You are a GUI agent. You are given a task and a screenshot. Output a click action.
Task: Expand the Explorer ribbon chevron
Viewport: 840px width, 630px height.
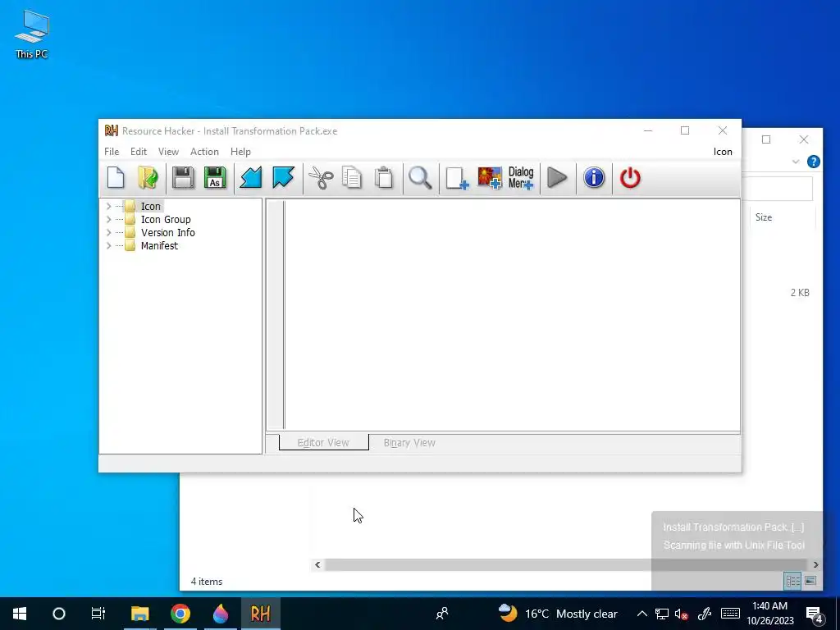pos(796,162)
